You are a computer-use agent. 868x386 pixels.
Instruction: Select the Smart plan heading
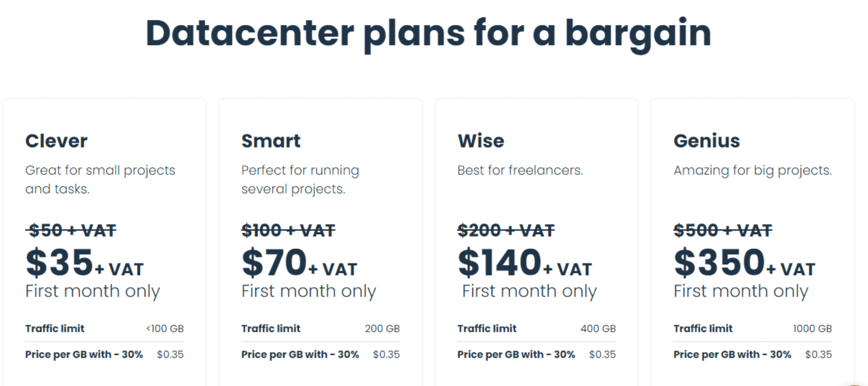click(271, 141)
